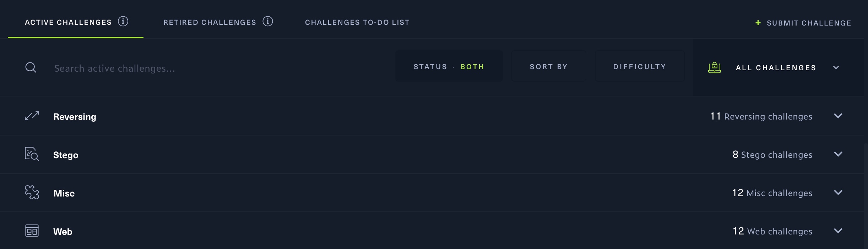Open the Challenges To-Do List tab

357,22
